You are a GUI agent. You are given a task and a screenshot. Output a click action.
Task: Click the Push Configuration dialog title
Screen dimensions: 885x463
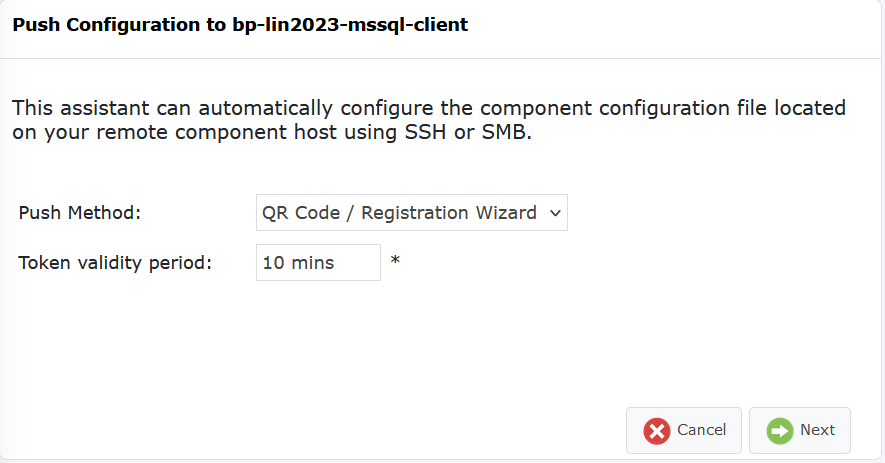pyautogui.click(x=240, y=25)
